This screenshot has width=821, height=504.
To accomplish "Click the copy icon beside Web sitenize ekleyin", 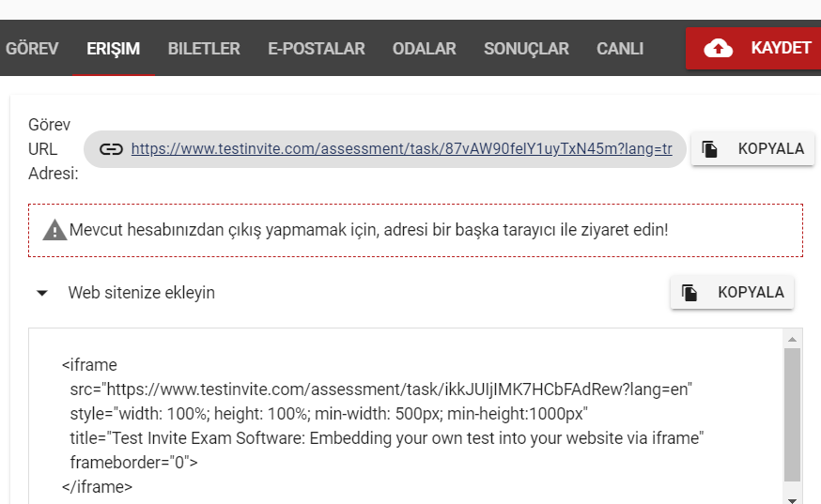I will point(689,292).
